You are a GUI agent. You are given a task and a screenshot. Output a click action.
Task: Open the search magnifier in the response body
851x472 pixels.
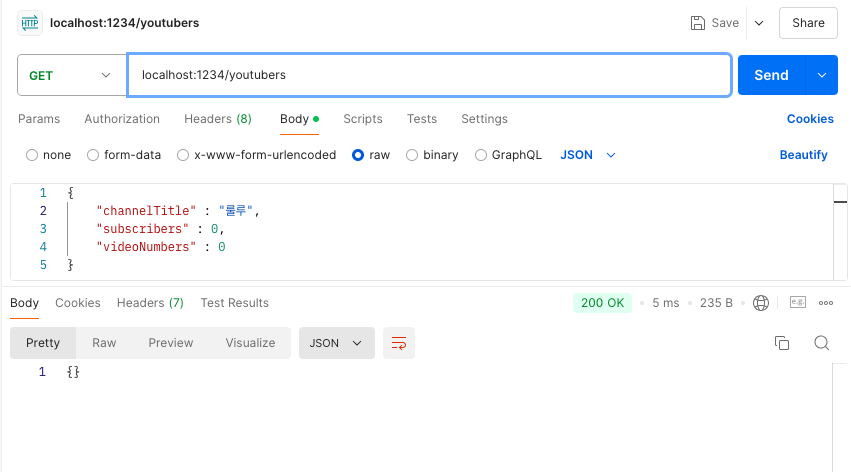(822, 343)
